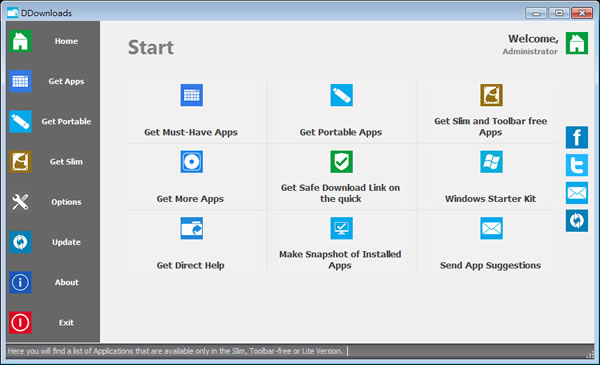
Task: Go to Home in the sidebar
Action: (x=53, y=41)
